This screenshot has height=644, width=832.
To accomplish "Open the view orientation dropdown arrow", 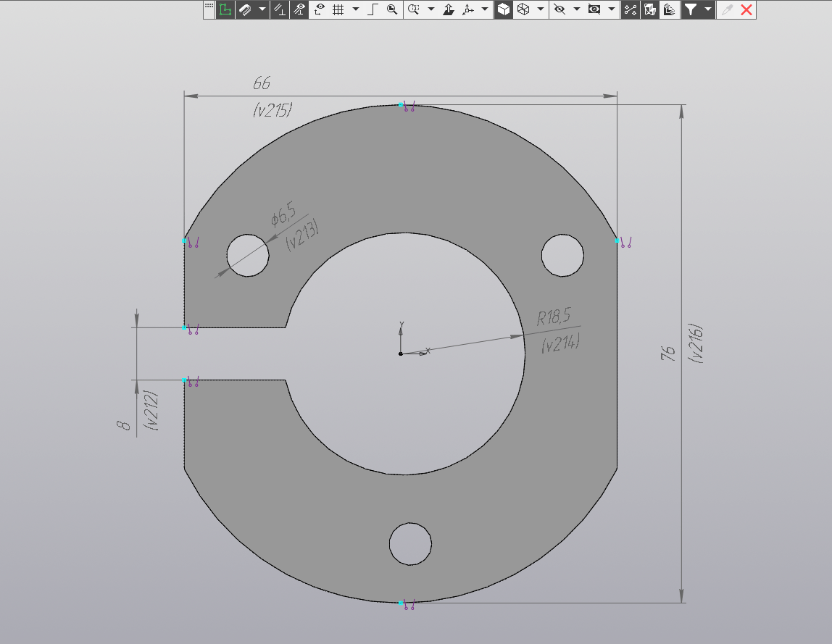I will 483,9.
